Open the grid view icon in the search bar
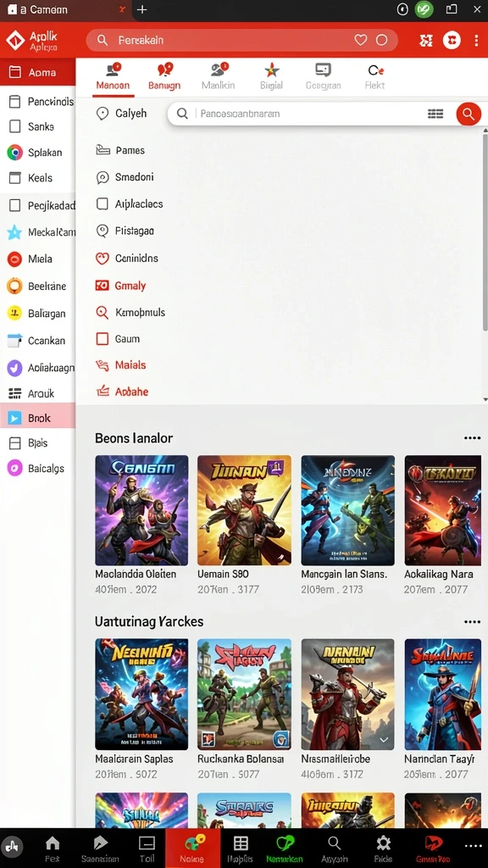Screen dimensions: 488x868 [435, 114]
